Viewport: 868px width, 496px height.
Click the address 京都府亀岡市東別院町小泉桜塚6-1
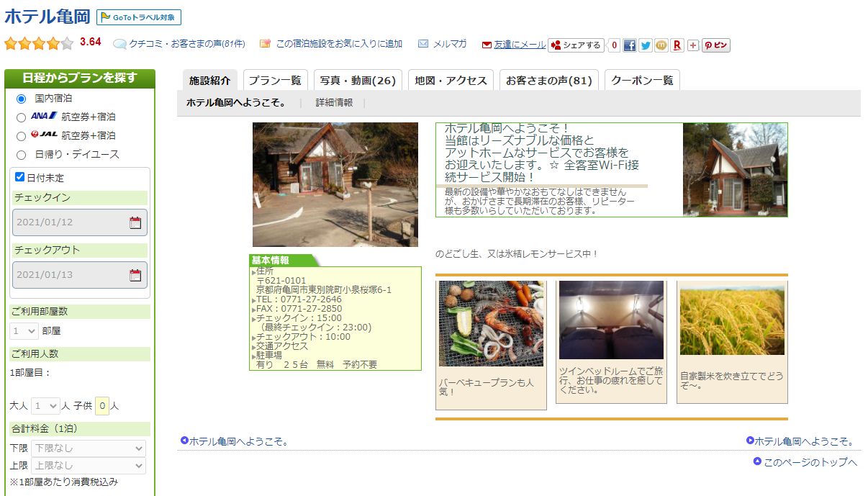click(324, 290)
